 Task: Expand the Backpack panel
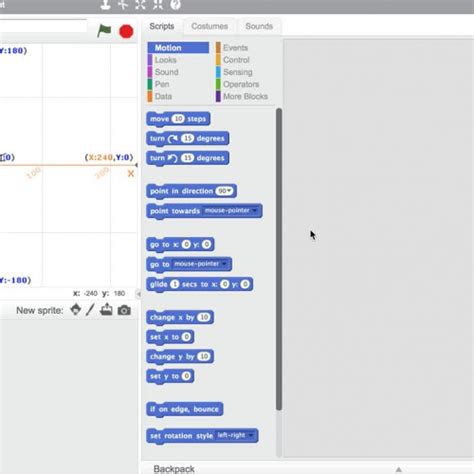pos(398,469)
